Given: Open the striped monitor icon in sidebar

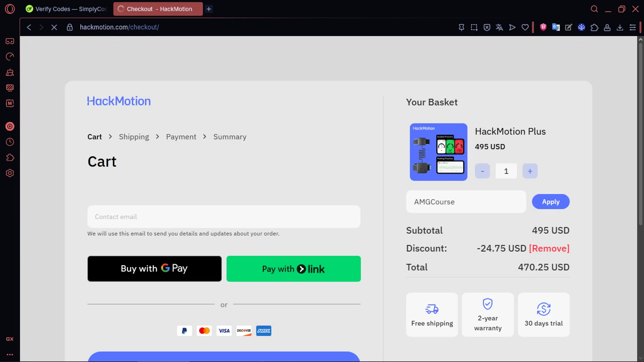Looking at the screenshot, I should pos(10,88).
